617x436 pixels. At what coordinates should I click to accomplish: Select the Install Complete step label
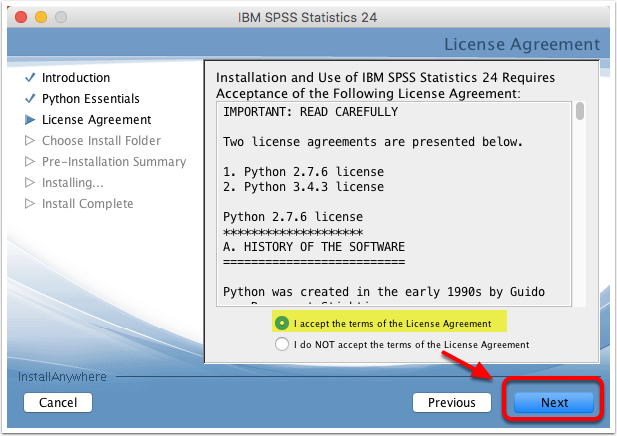[x=88, y=203]
